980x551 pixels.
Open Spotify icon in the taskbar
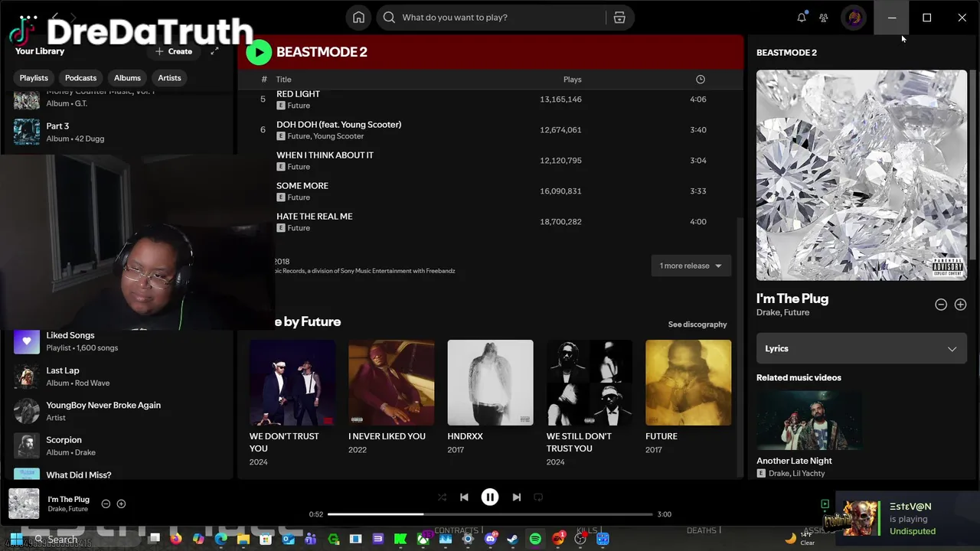coord(535,539)
